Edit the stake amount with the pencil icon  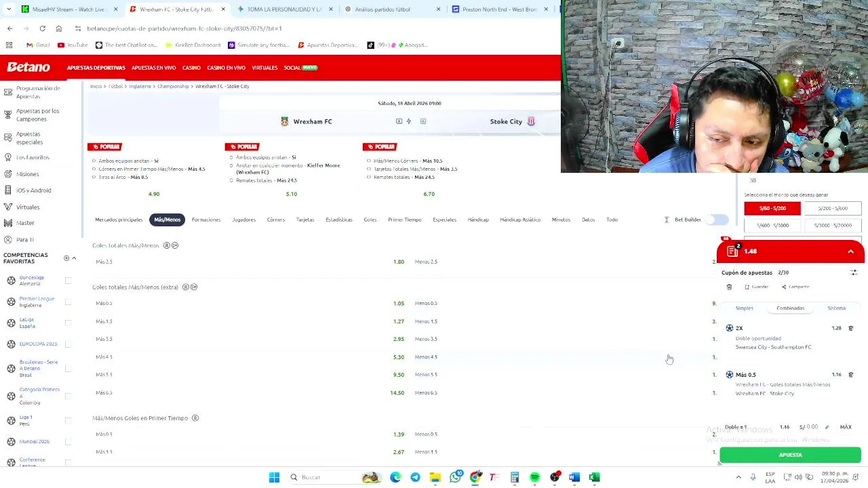click(827, 427)
